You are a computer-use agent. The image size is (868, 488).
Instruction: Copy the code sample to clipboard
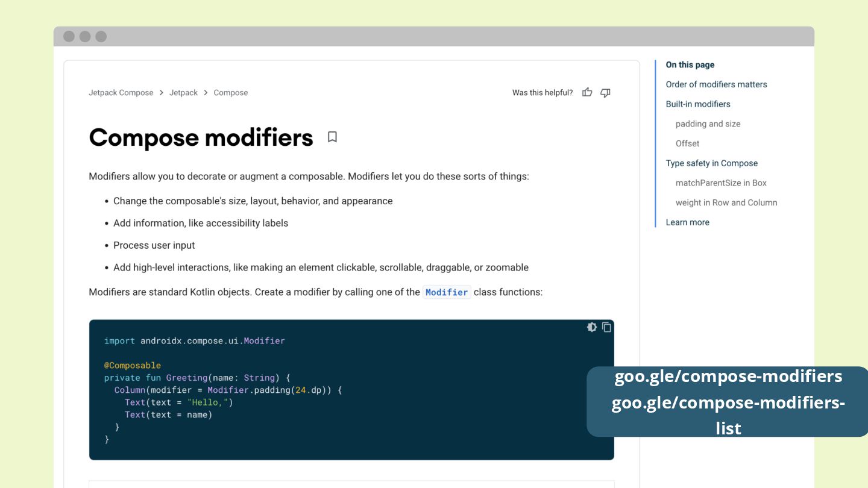click(x=606, y=327)
